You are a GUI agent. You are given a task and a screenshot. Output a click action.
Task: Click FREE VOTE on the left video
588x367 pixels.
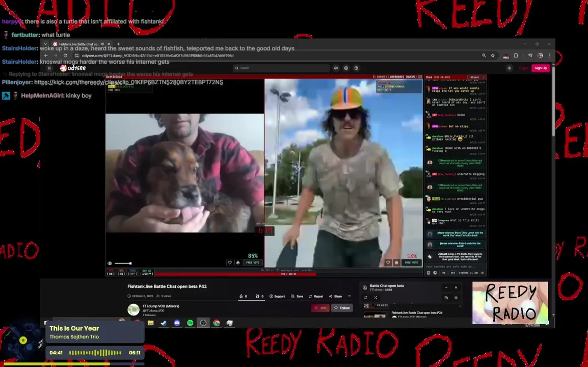pos(253,263)
